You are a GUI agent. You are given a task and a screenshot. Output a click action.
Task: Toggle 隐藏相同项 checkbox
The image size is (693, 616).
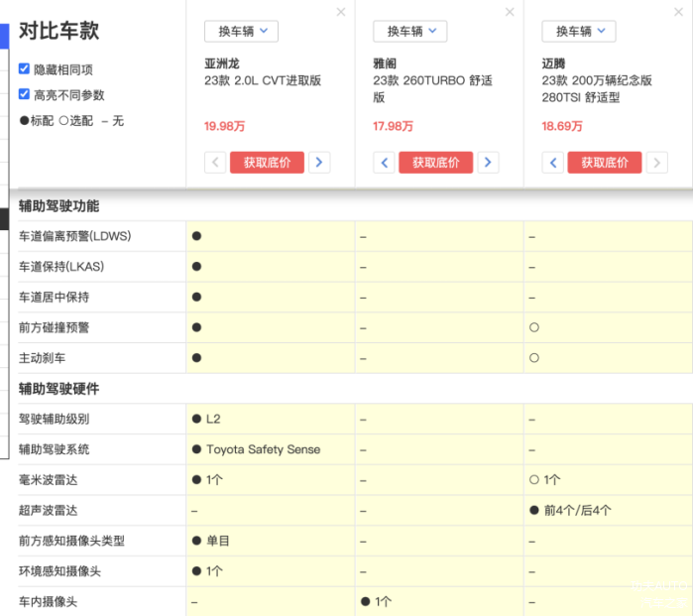[25, 69]
